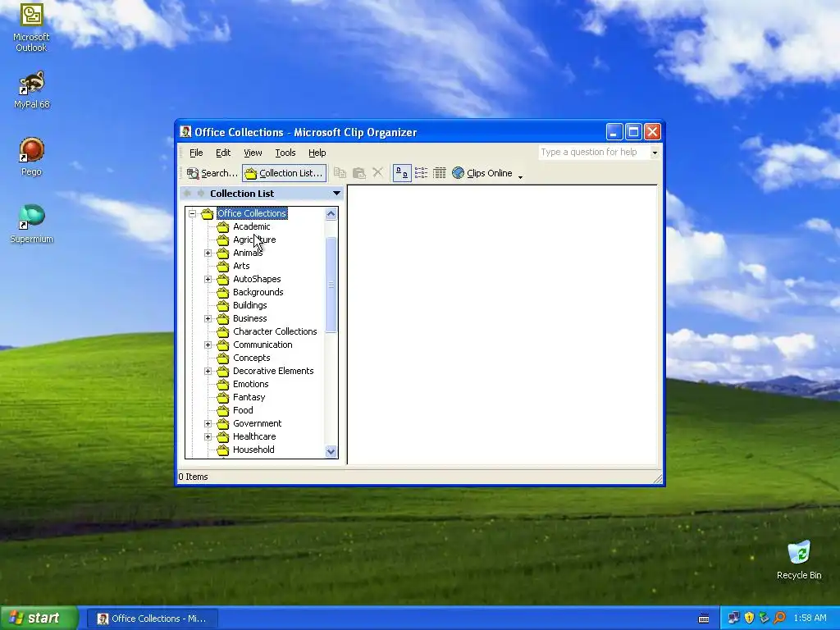
Task: Click the folder icon next to Government
Action: coord(223,424)
